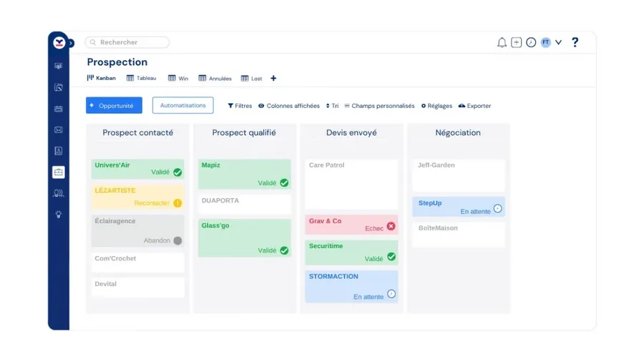Switch to the Tableau view tab
Viewport: 644px width, 362px height.
[x=141, y=79]
